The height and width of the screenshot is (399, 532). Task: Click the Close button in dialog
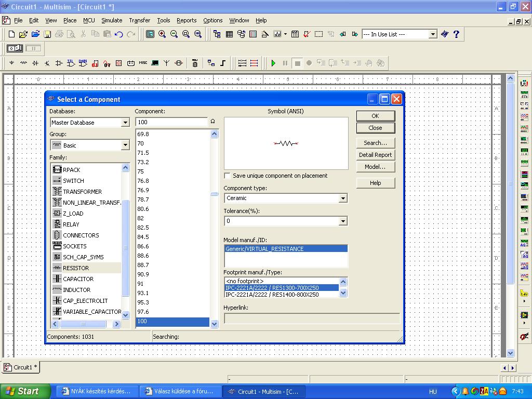pos(376,128)
